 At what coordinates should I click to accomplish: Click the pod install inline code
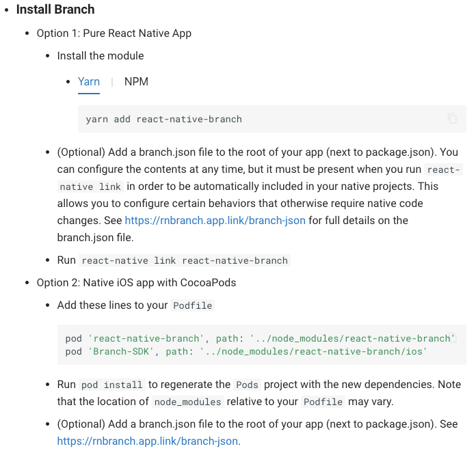pyautogui.click(x=111, y=385)
